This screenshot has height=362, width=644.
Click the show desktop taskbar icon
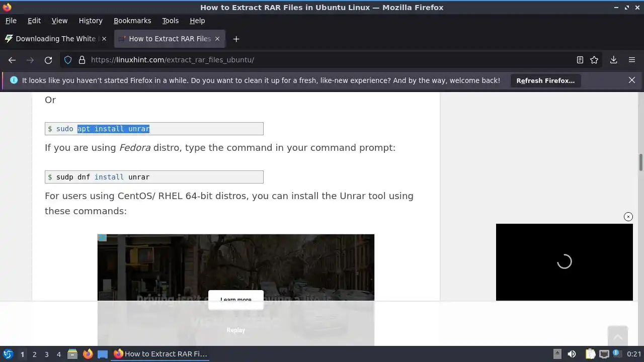[x=103, y=354]
